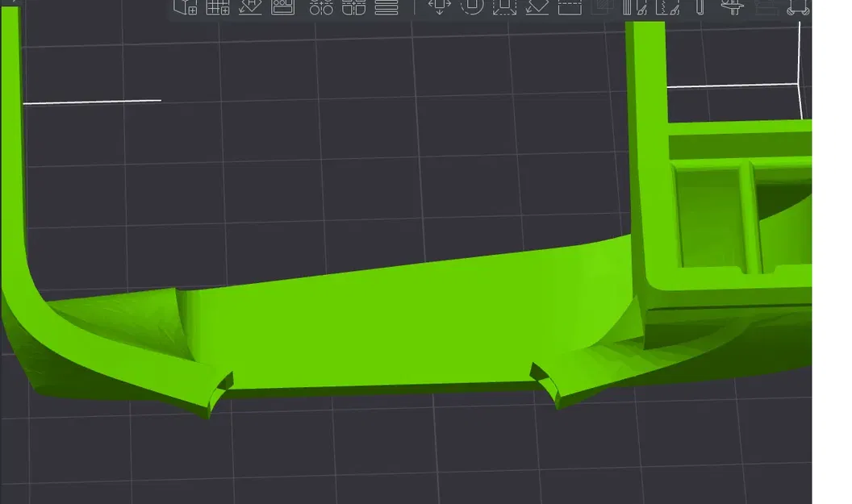852x504 pixels.
Task: Click the Assembly view icon
Action: click(799, 8)
